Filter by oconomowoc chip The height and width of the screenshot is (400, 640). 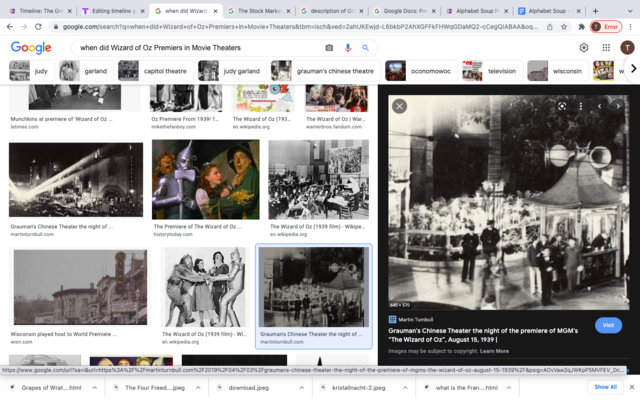pos(421,71)
